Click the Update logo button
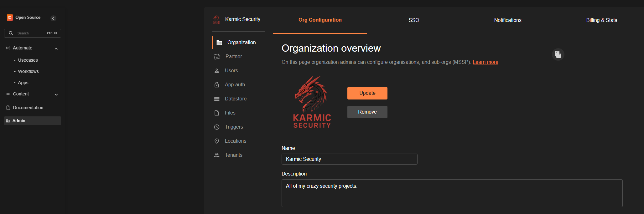644x214 pixels. (x=367, y=93)
